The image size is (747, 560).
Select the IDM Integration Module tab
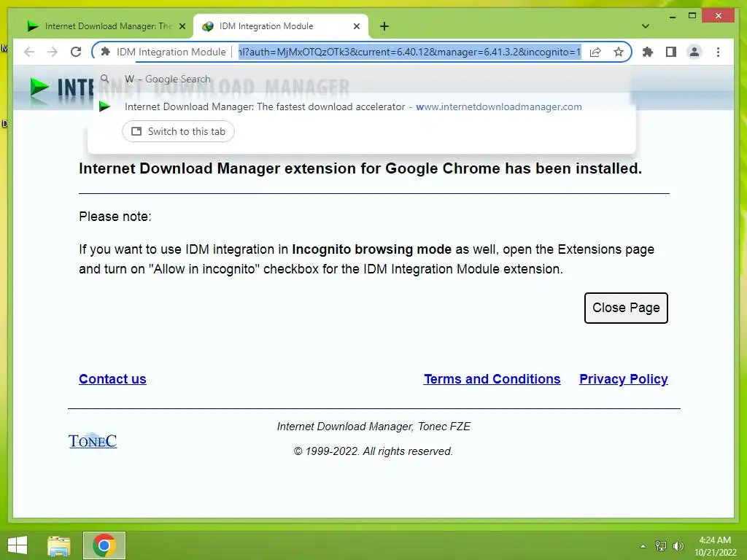pyautogui.click(x=281, y=26)
